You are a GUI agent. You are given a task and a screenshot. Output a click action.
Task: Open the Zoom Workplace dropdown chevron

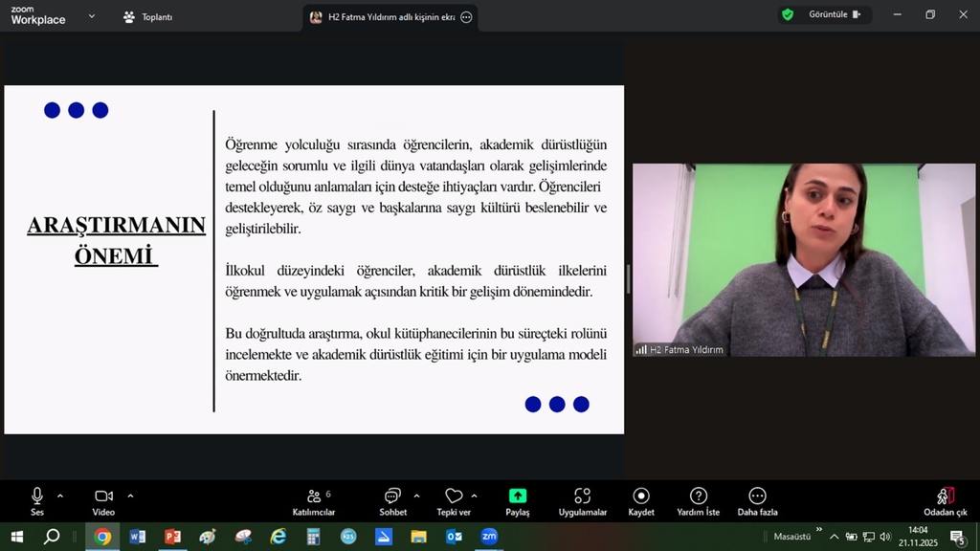(x=92, y=16)
